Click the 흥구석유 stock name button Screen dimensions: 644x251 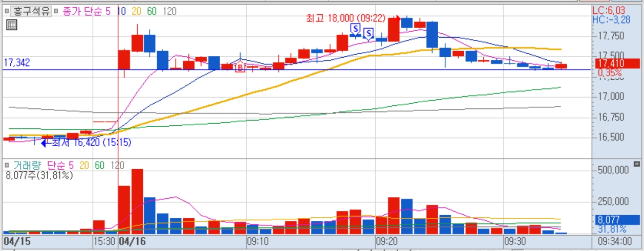pos(31,11)
